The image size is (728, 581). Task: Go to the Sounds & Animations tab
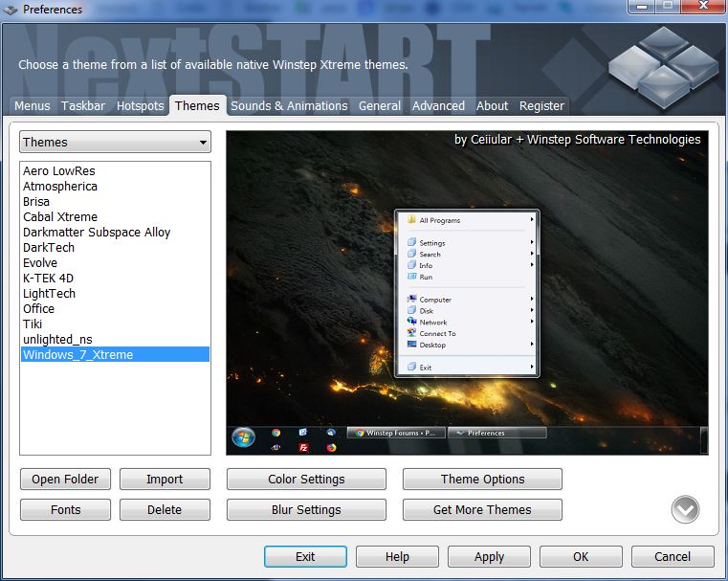click(x=289, y=106)
